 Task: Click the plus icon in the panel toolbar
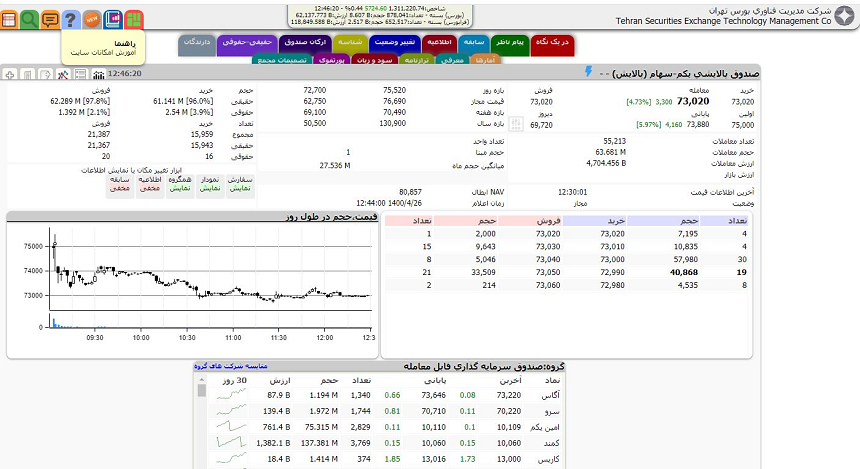point(10,75)
